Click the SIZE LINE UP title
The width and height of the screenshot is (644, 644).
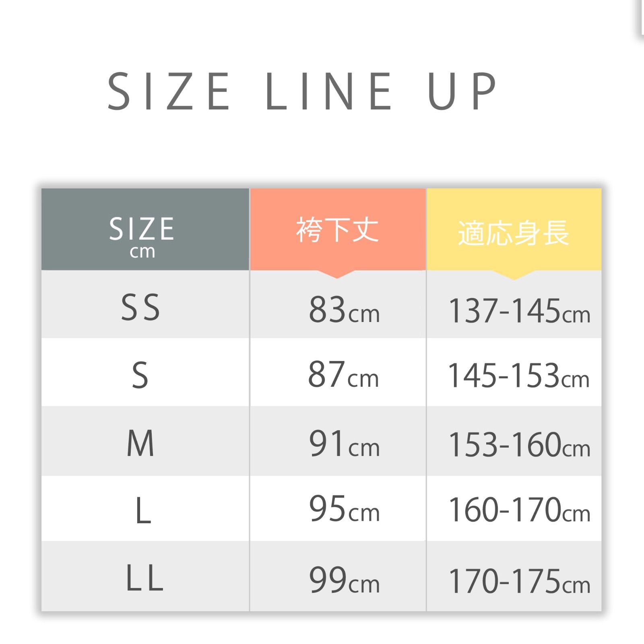pyautogui.click(x=303, y=91)
